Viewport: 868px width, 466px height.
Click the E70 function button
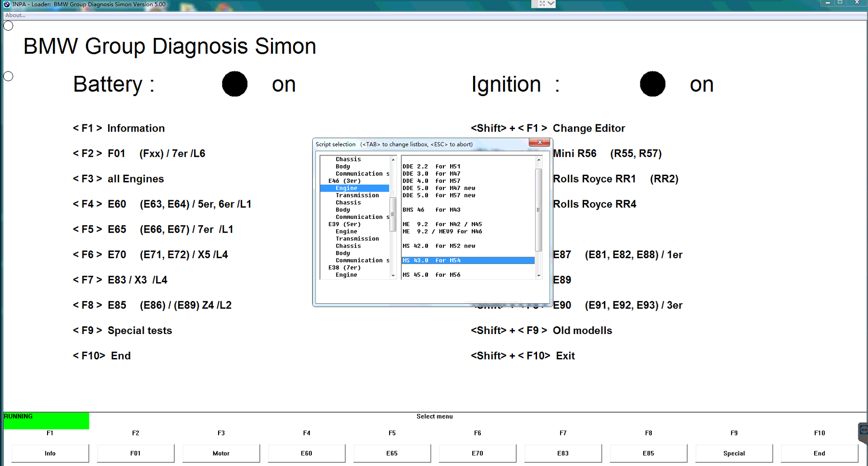(x=477, y=453)
